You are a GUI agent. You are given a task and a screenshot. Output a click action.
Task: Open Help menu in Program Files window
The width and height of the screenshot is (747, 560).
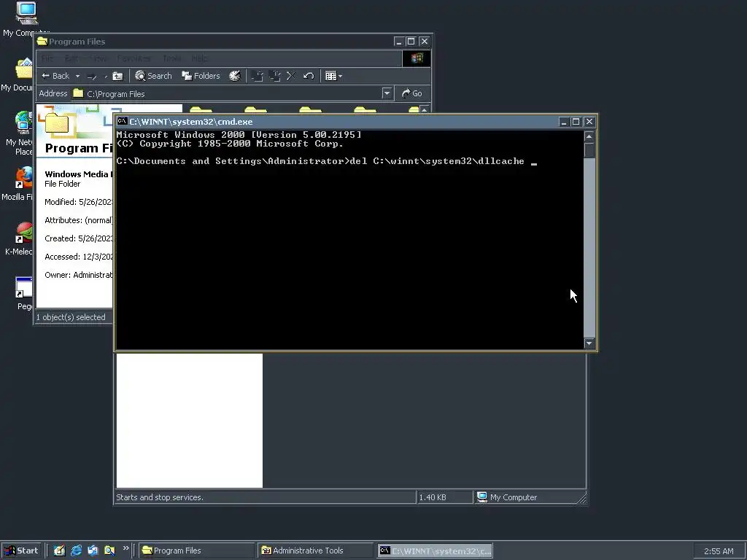(200, 58)
